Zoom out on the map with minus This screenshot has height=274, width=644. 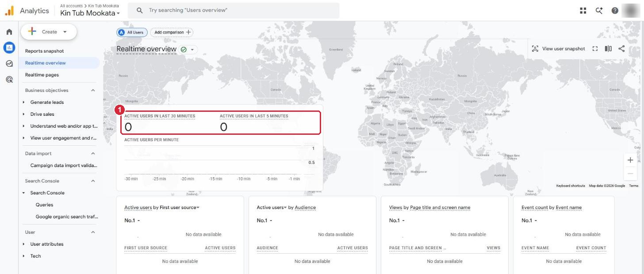coord(630,174)
